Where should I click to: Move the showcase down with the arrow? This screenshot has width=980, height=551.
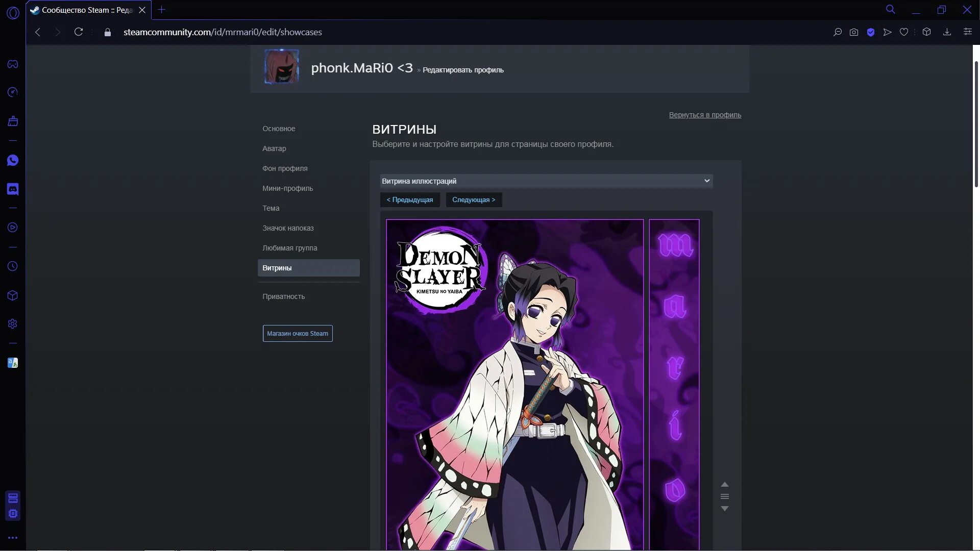click(725, 509)
